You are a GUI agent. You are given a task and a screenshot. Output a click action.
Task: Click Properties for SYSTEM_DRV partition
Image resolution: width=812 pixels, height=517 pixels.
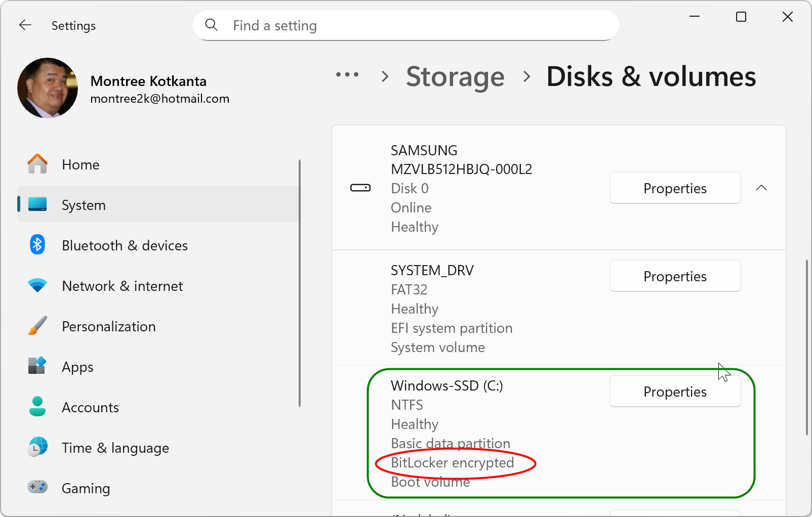tap(675, 276)
